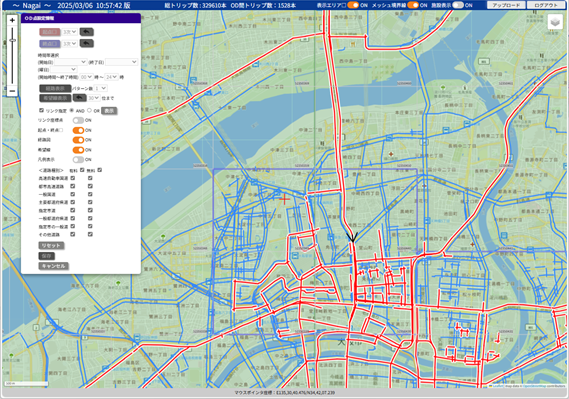Click the ログアウト button in header
The image size is (569, 399).
click(546, 5)
